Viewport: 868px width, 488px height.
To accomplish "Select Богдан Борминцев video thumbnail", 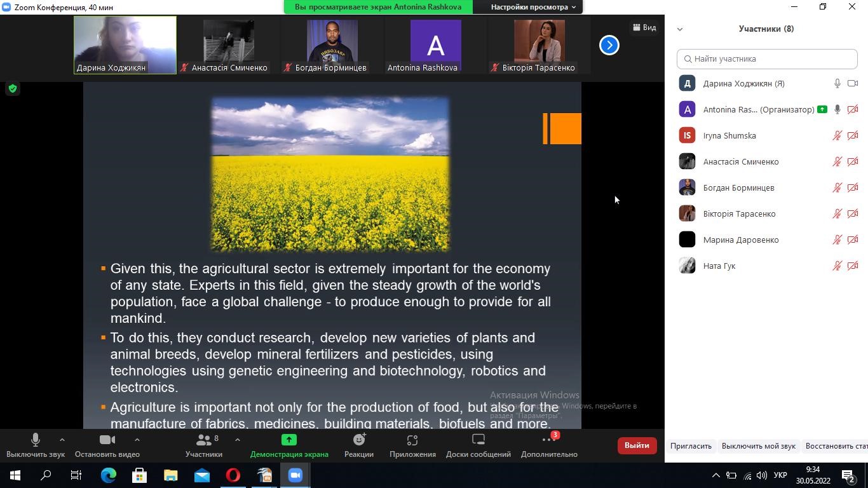I will coord(331,45).
